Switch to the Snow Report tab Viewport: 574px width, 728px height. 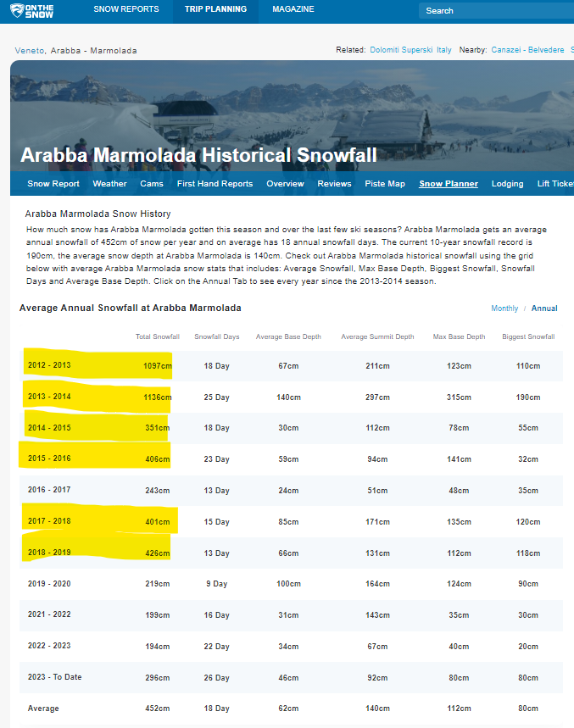pyautogui.click(x=53, y=183)
